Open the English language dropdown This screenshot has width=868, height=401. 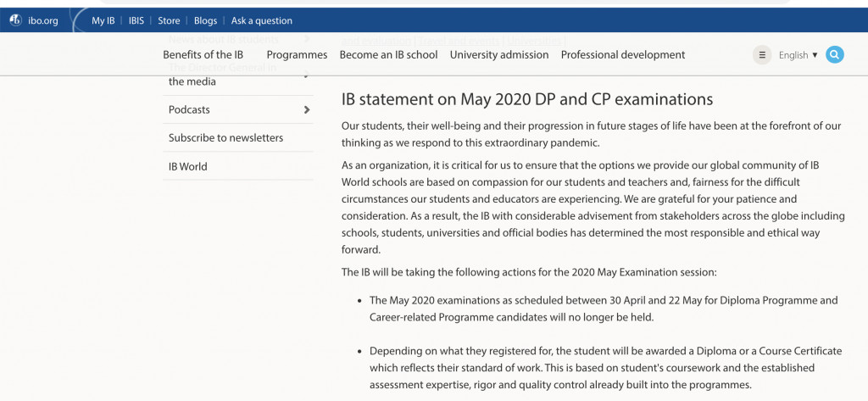click(x=798, y=55)
